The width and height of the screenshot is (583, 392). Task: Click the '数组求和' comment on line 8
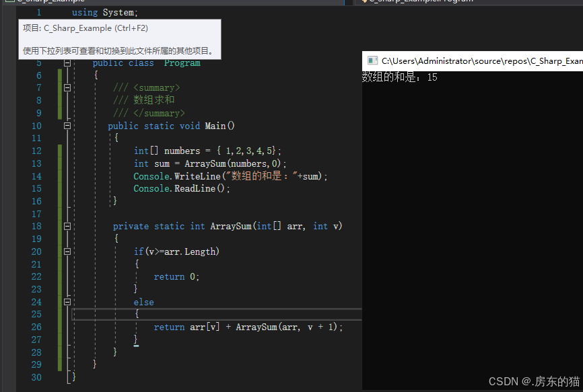pyautogui.click(x=154, y=100)
